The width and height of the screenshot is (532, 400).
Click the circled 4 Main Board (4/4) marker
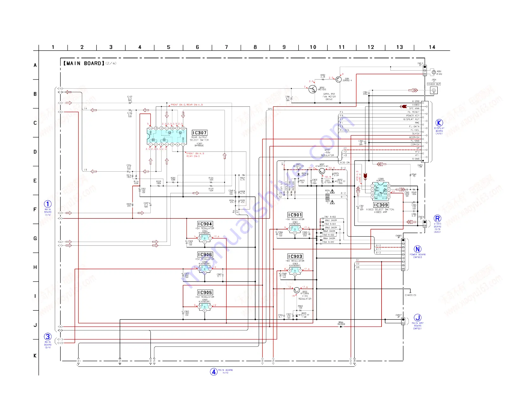(214, 371)
